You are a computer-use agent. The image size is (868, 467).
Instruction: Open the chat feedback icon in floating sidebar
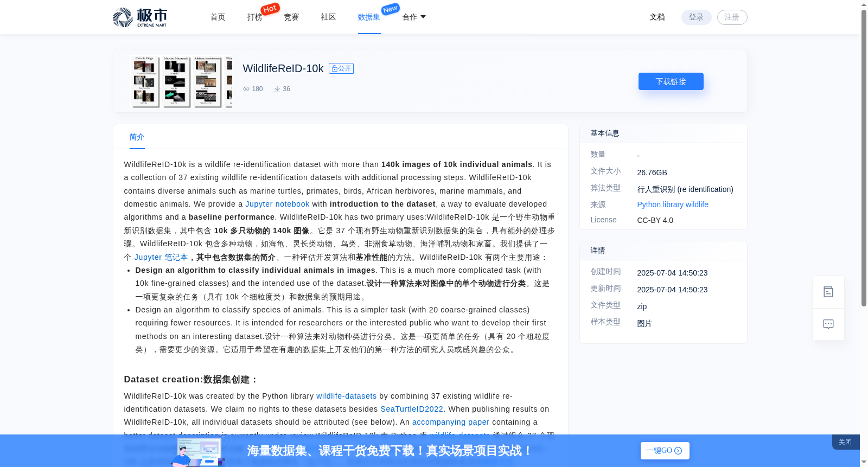coord(828,324)
